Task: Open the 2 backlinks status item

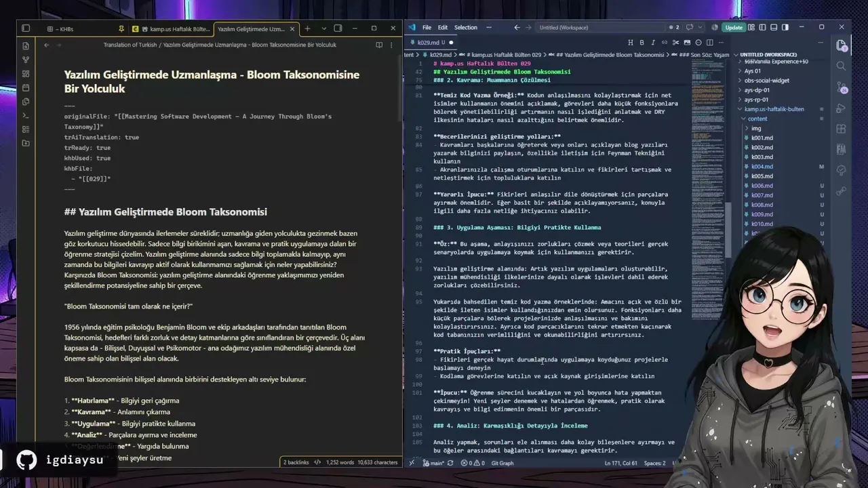Action: pyautogui.click(x=296, y=462)
